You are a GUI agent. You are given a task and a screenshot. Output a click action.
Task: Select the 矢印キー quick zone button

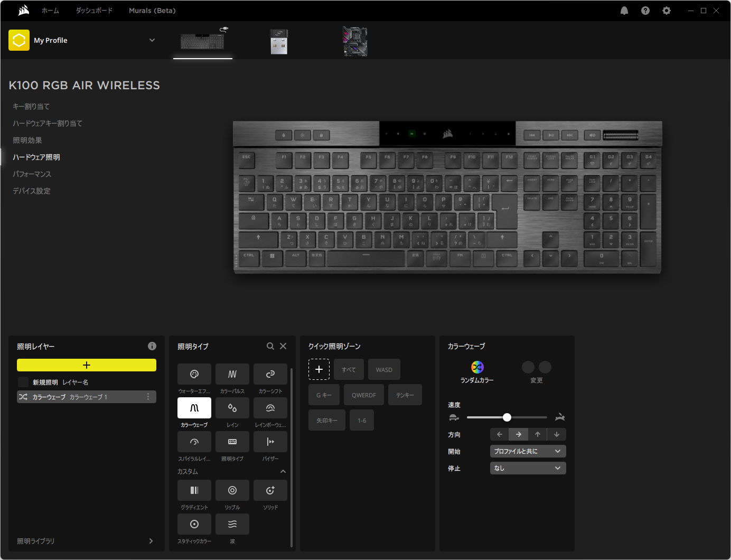click(327, 421)
